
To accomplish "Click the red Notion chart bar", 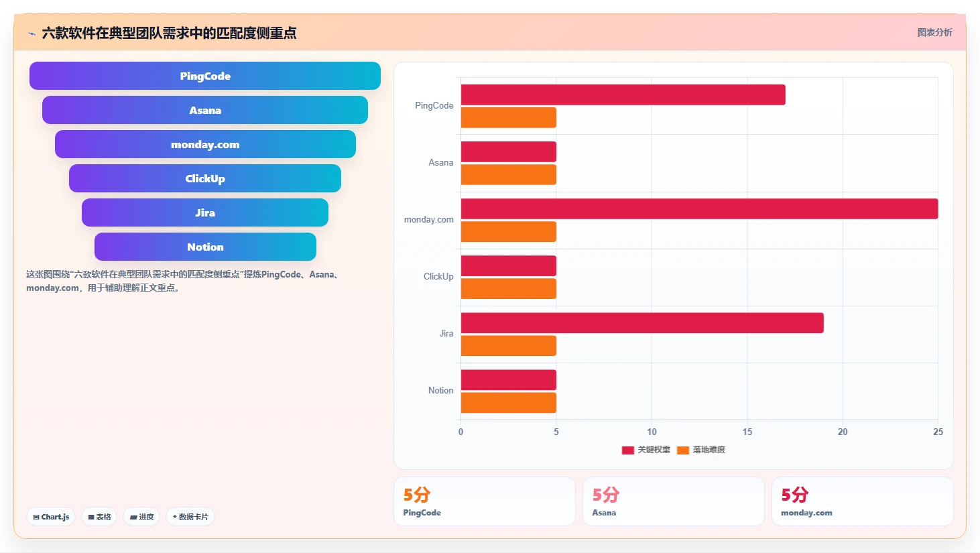I will click(x=509, y=379).
